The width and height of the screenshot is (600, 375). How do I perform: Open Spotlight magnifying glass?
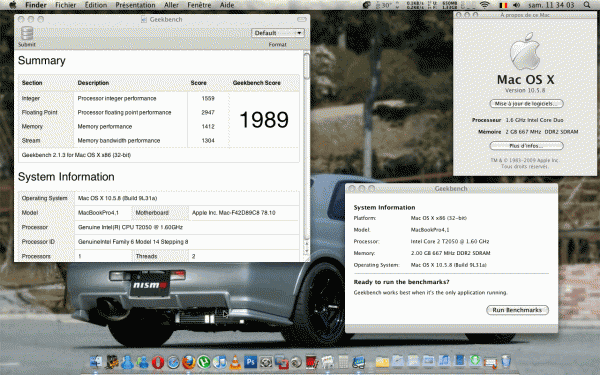coord(587,5)
